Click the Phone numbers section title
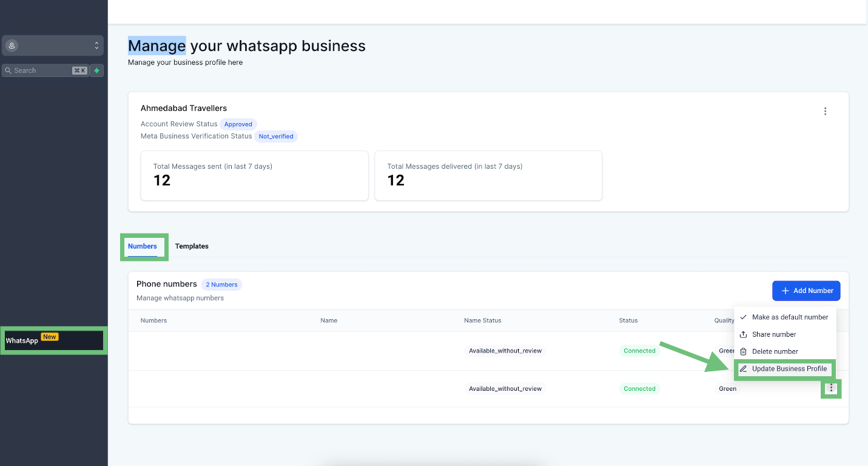868x466 pixels. [167, 284]
